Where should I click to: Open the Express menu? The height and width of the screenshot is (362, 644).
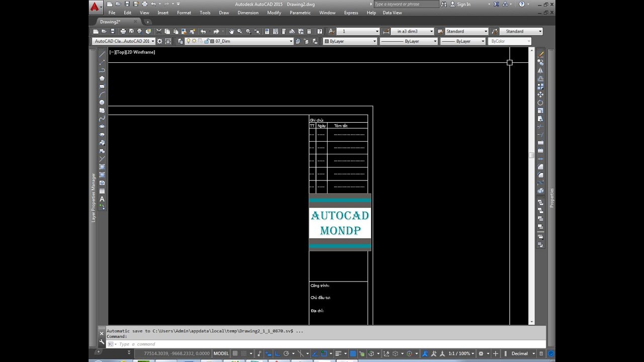coord(351,13)
